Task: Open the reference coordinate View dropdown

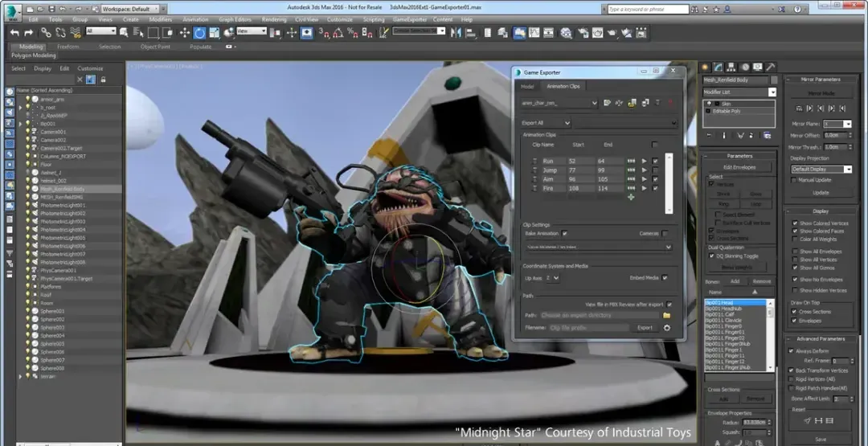Action: [x=252, y=31]
